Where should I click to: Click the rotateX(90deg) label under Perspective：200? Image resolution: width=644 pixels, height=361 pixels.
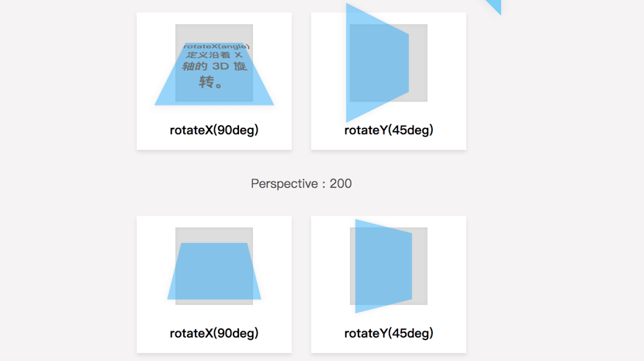tap(214, 333)
